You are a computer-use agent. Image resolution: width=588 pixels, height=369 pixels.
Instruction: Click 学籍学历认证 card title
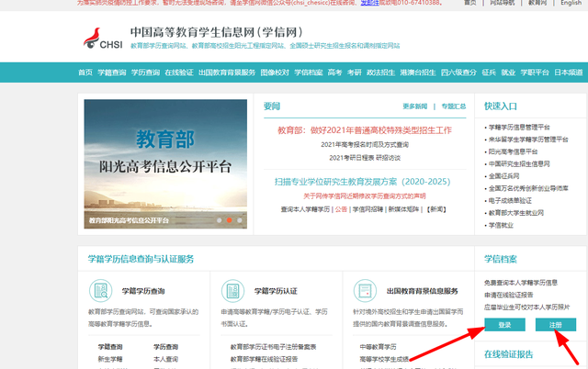[x=276, y=291]
